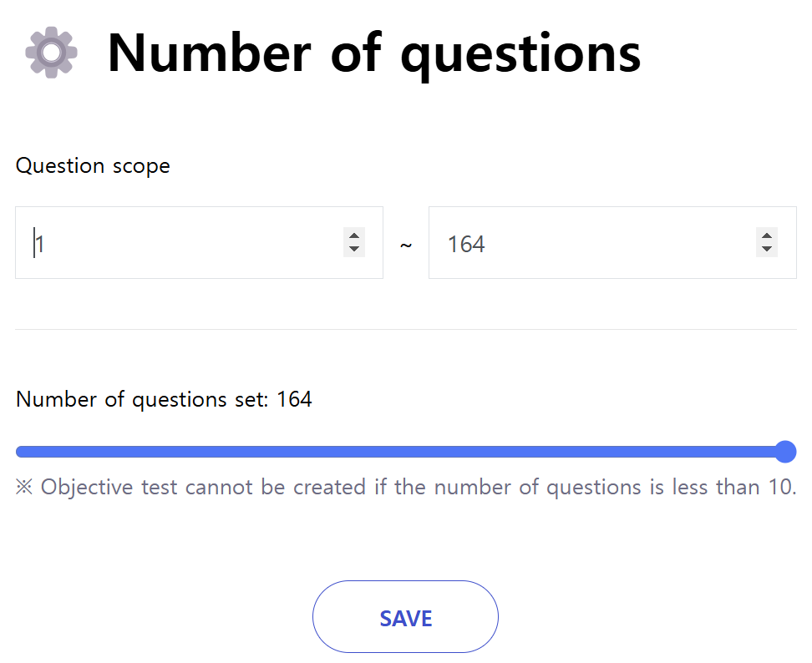Screen dimensions: 812x663
Task: Click the objective test warning note
Action: click(405, 487)
